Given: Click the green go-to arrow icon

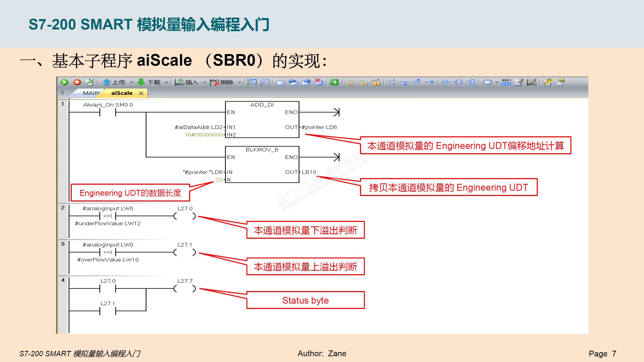Looking at the screenshot, I should coord(334,82).
